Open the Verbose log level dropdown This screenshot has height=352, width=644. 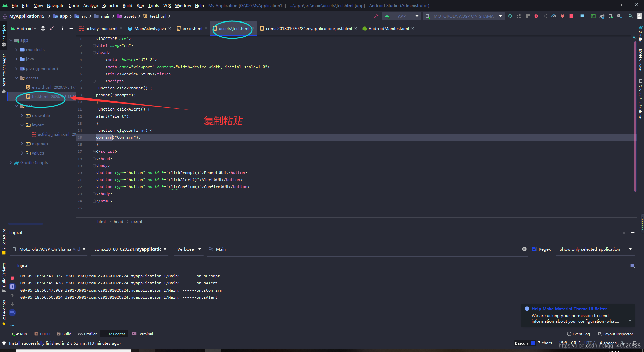[189, 249]
